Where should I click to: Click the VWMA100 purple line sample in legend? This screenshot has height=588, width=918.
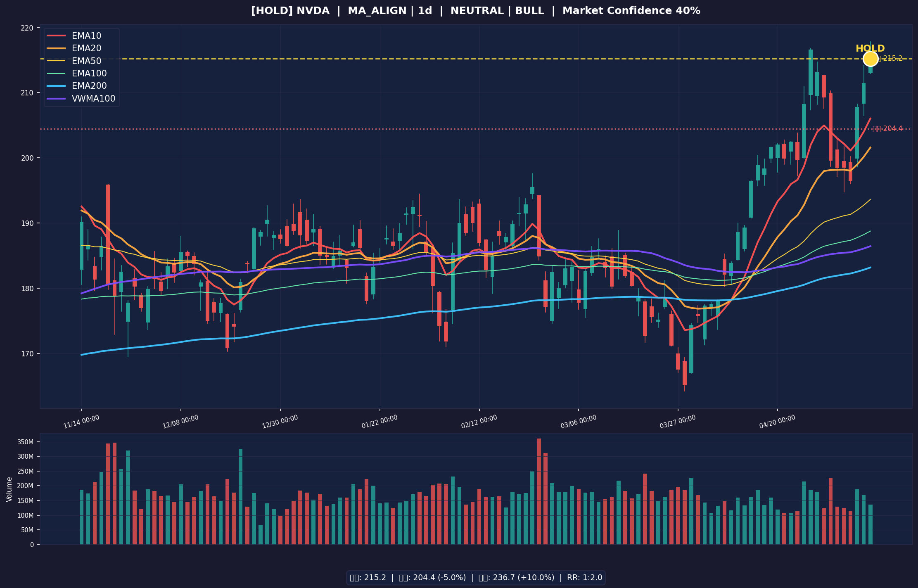click(x=57, y=99)
